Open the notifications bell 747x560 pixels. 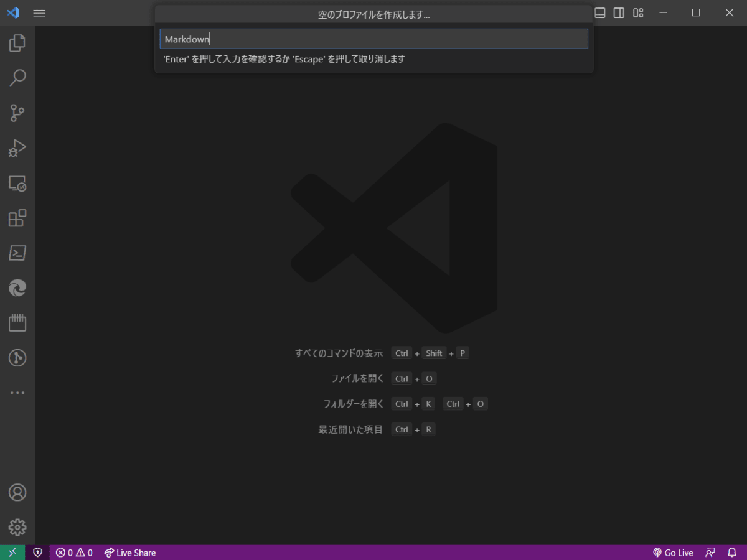tap(732, 553)
